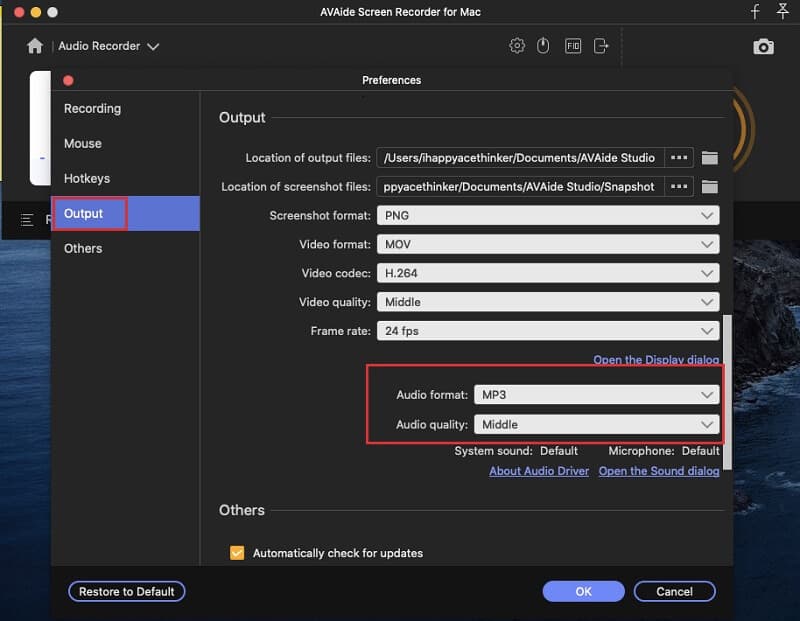Click the System sound: Default text

516,451
